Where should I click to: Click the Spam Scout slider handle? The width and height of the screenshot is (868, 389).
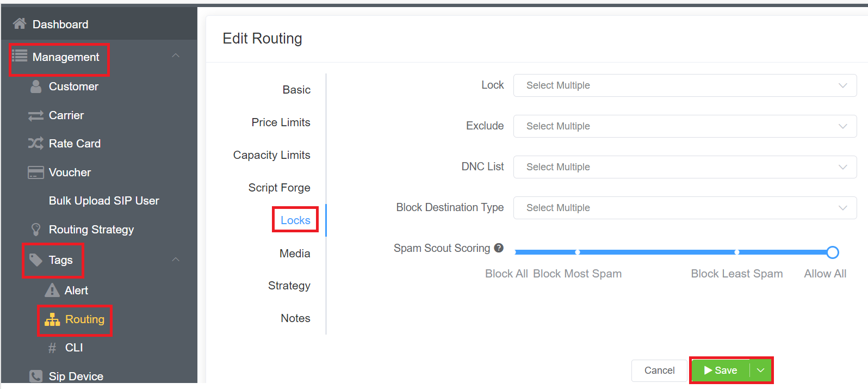coord(832,252)
